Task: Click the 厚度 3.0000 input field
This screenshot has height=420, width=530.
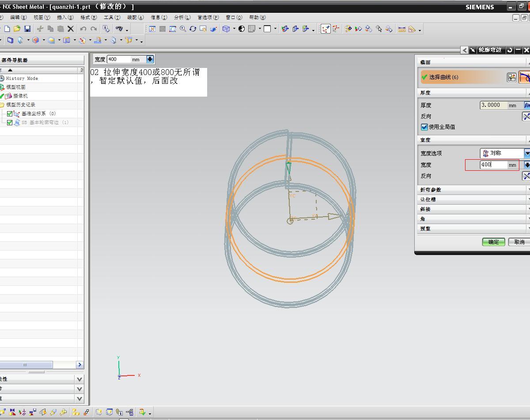Action: (493, 105)
